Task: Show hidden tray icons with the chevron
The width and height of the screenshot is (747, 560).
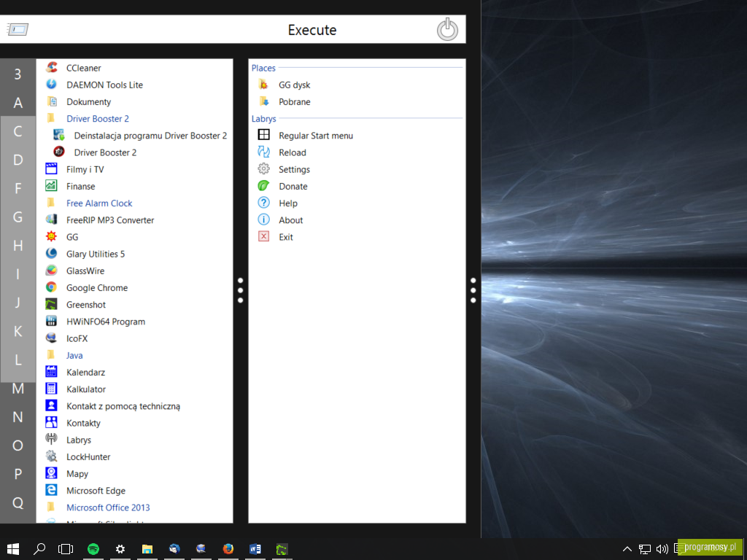Action: 627,549
